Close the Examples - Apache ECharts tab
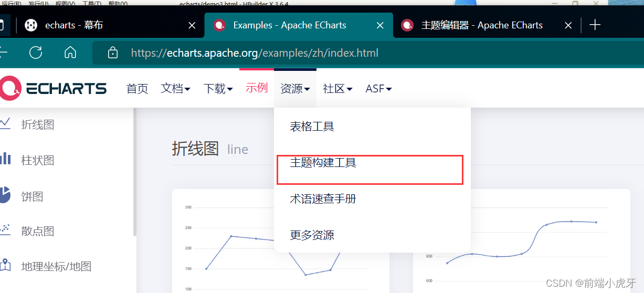The height and width of the screenshot is (293, 644). tap(381, 25)
